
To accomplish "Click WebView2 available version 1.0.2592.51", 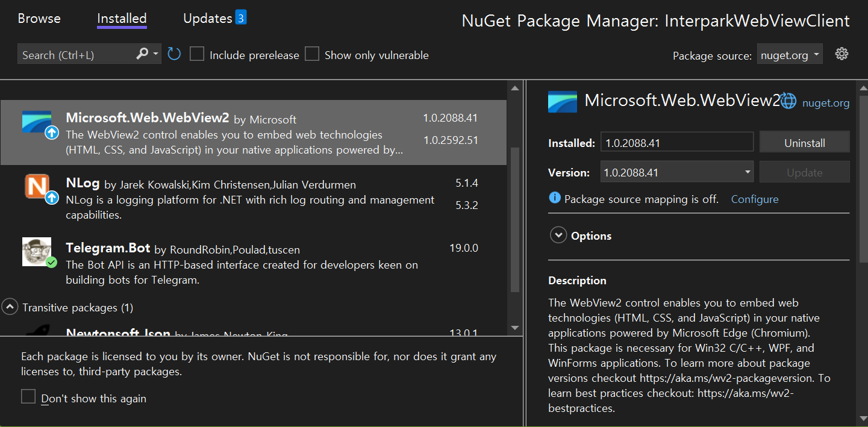I will pyautogui.click(x=451, y=140).
